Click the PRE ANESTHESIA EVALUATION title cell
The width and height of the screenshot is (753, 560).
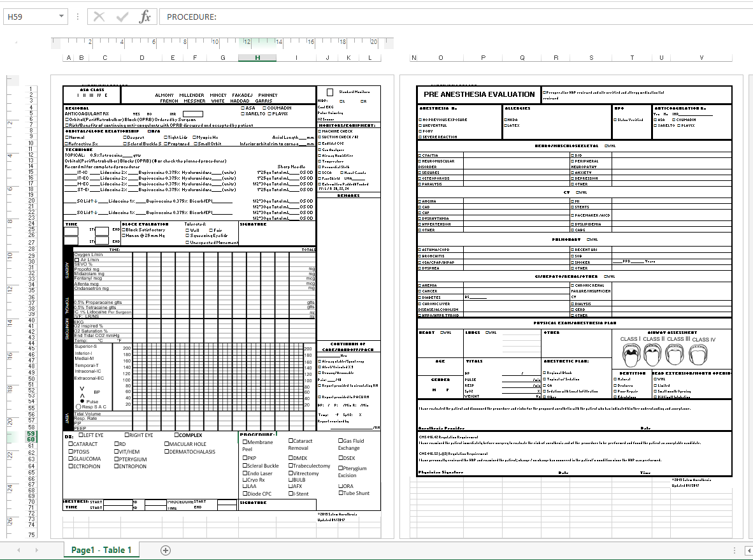(x=479, y=95)
